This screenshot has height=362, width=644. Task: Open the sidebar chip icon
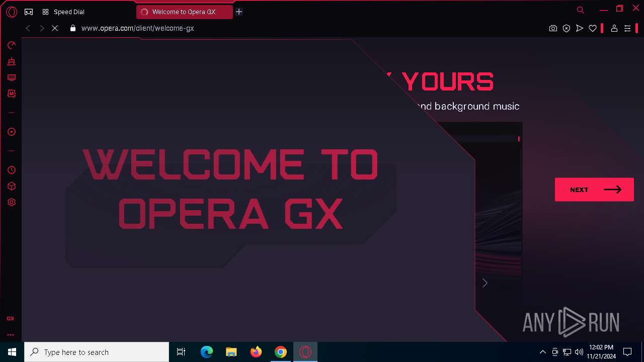click(x=12, y=94)
